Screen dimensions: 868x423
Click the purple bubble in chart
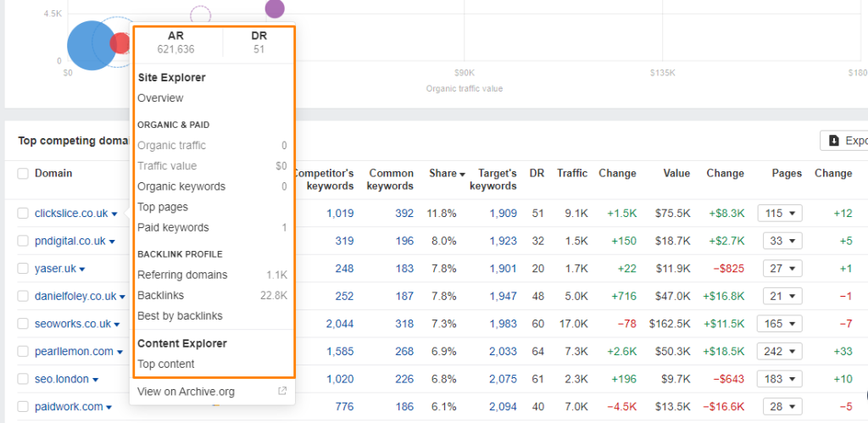click(275, 8)
